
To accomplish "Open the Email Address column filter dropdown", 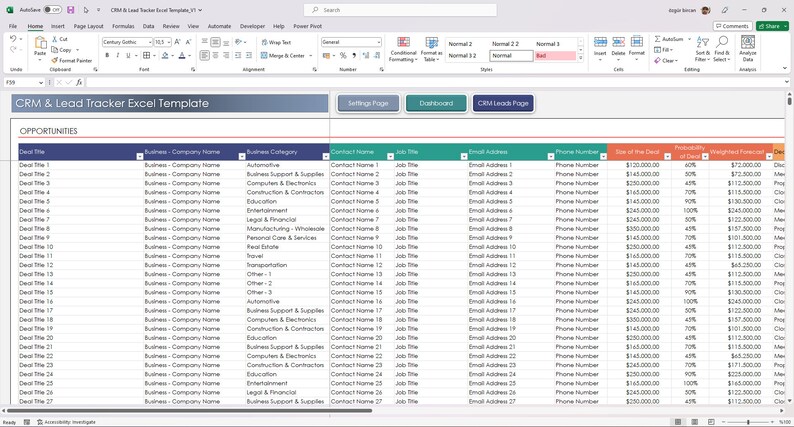I will 551,157.
